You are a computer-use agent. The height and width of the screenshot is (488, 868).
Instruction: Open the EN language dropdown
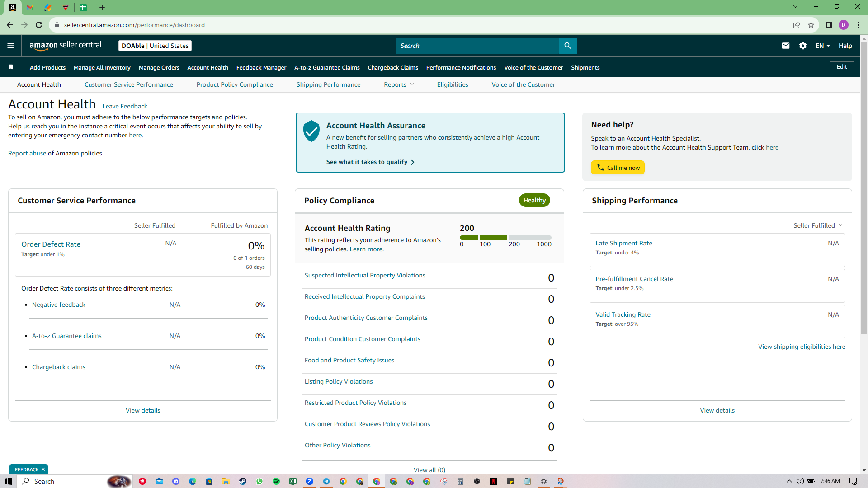tap(823, 46)
